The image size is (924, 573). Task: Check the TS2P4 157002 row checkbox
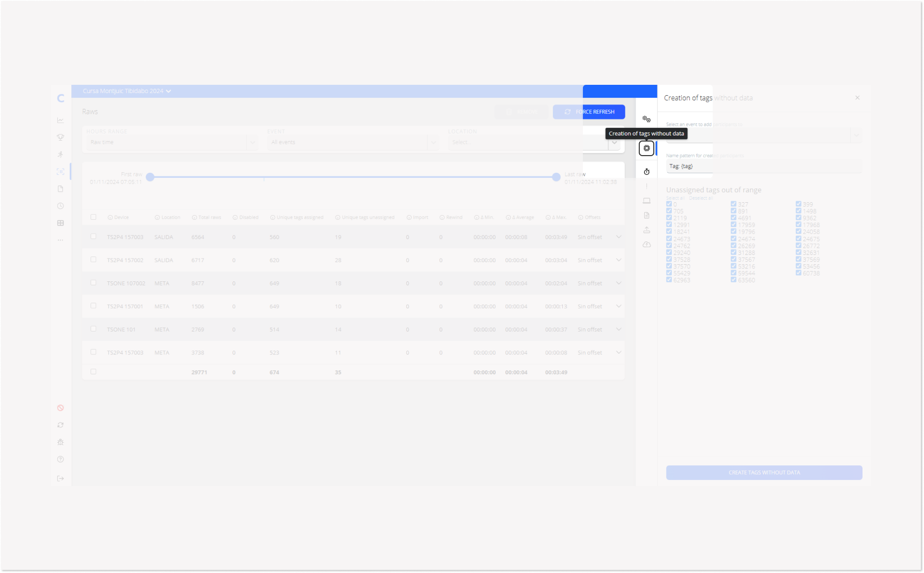[94, 260]
